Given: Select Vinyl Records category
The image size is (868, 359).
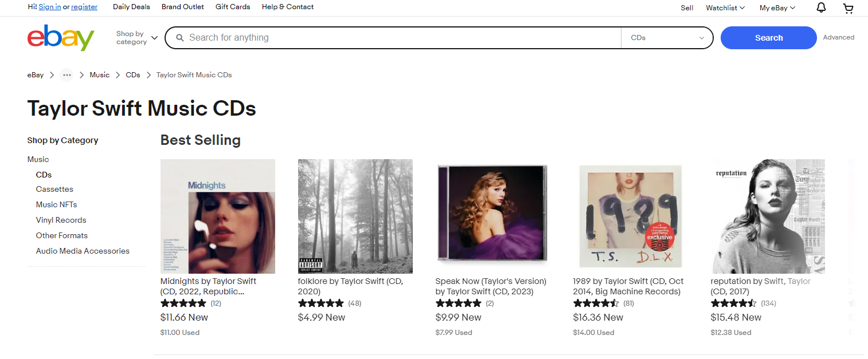Looking at the screenshot, I should (x=61, y=220).
